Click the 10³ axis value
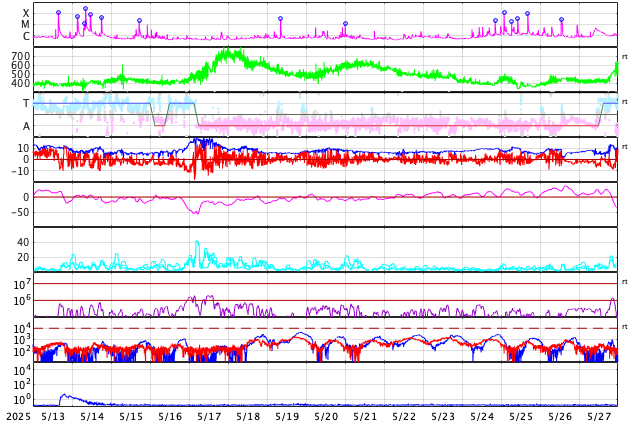The width and height of the screenshot is (634, 424). pos(22,340)
